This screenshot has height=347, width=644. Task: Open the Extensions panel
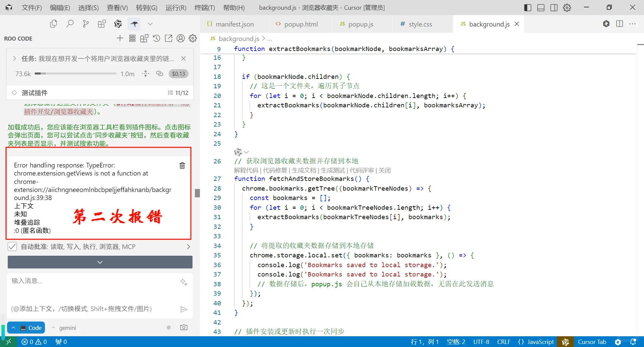[102, 23]
